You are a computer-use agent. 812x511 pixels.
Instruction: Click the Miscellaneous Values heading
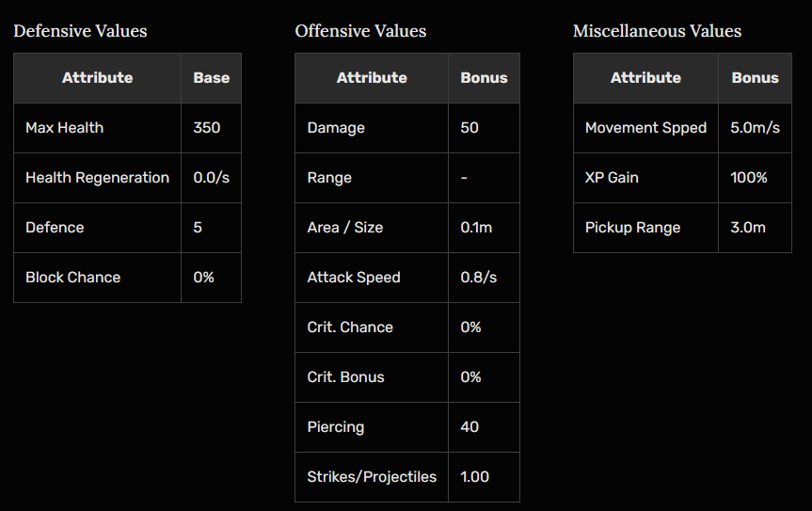[x=657, y=31]
